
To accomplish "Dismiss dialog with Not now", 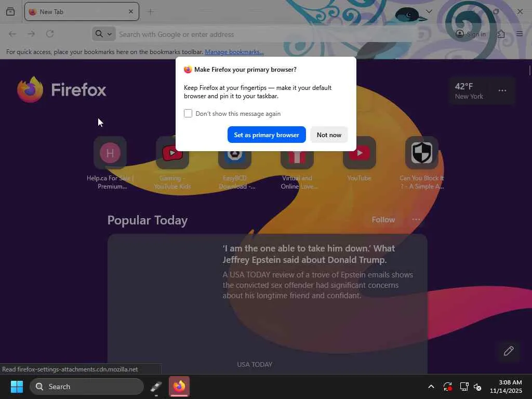I will pos(329,135).
